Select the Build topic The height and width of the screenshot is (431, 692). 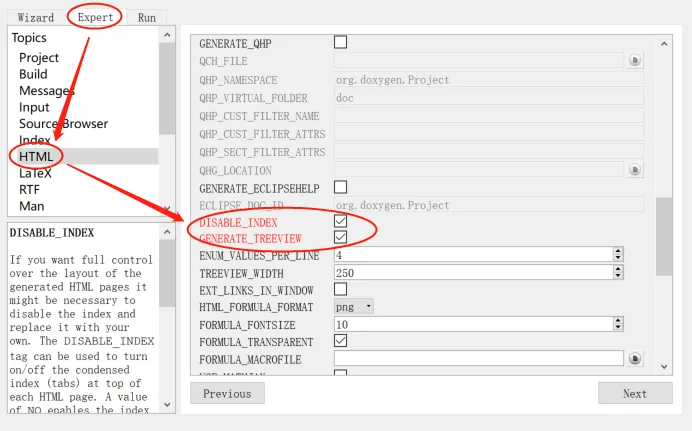pyautogui.click(x=33, y=74)
